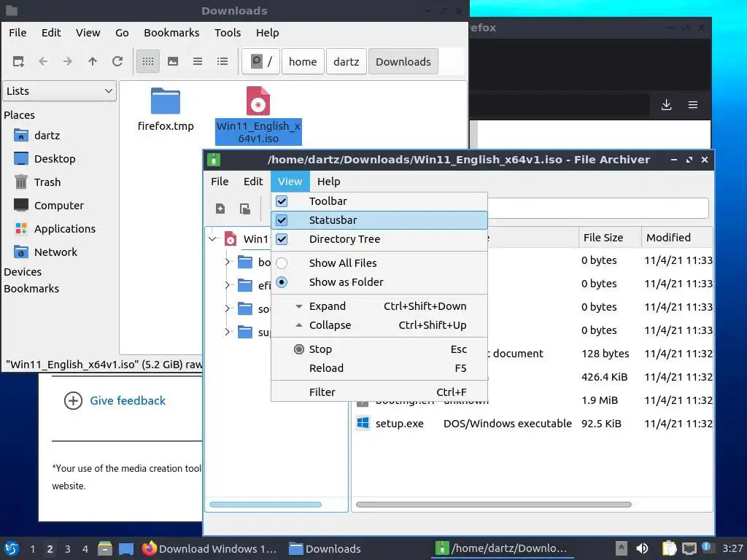Viewport: 747px width, 560px height.
Task: Collapse the Win11 root tree node
Action: 212,239
